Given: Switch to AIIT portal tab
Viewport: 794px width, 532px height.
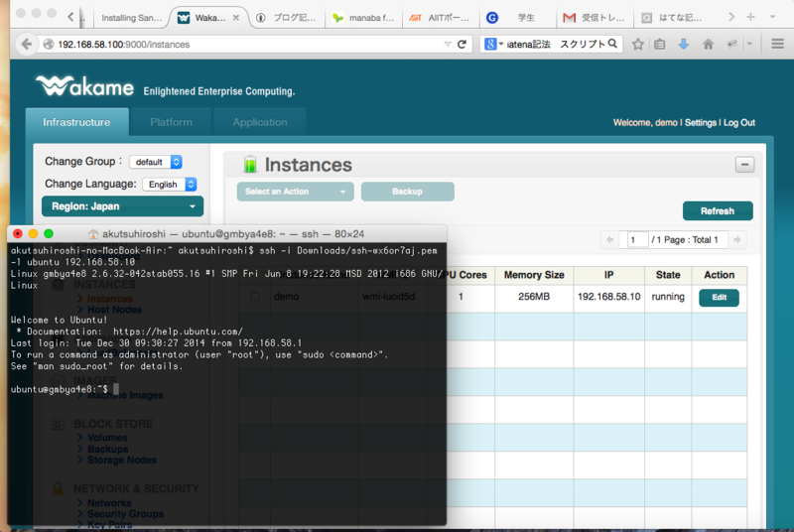Looking at the screenshot, I should coord(440,18).
